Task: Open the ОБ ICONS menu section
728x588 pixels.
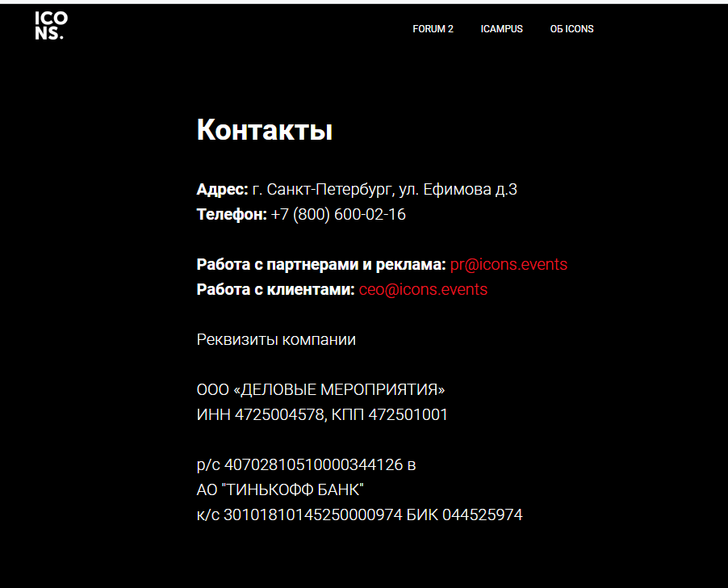Action: 571,29
